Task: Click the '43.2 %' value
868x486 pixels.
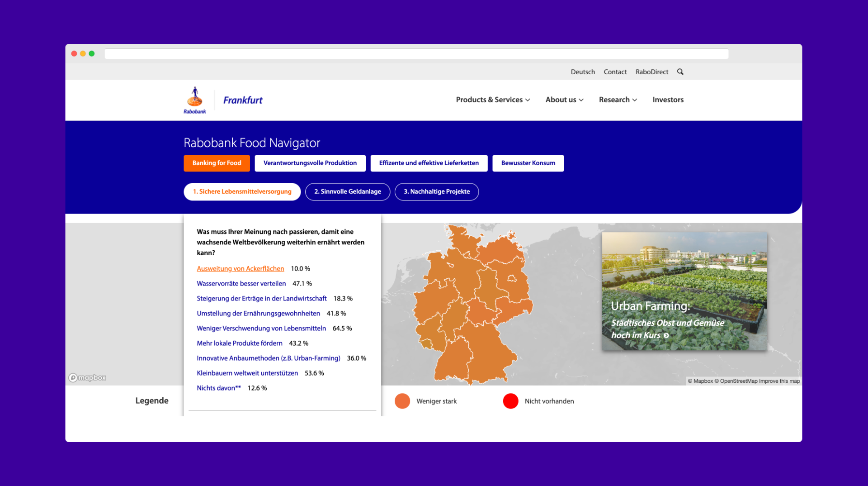Action: pyautogui.click(x=298, y=343)
